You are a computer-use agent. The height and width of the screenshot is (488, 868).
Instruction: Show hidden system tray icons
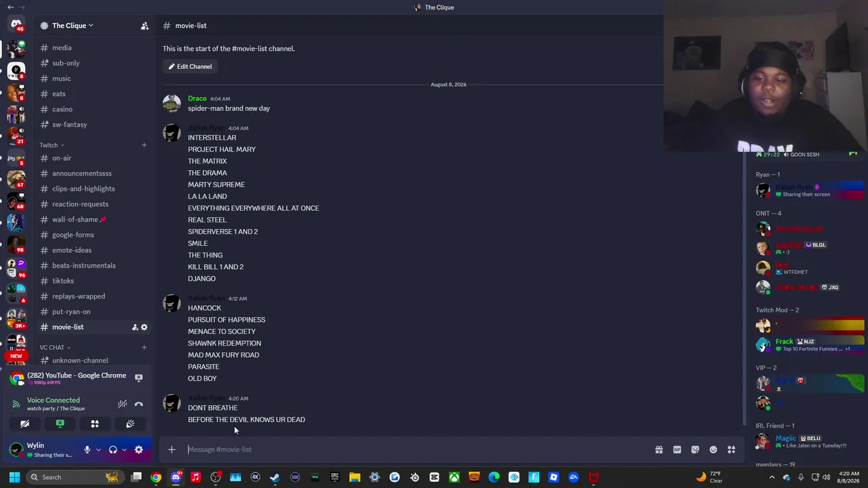(x=772, y=477)
